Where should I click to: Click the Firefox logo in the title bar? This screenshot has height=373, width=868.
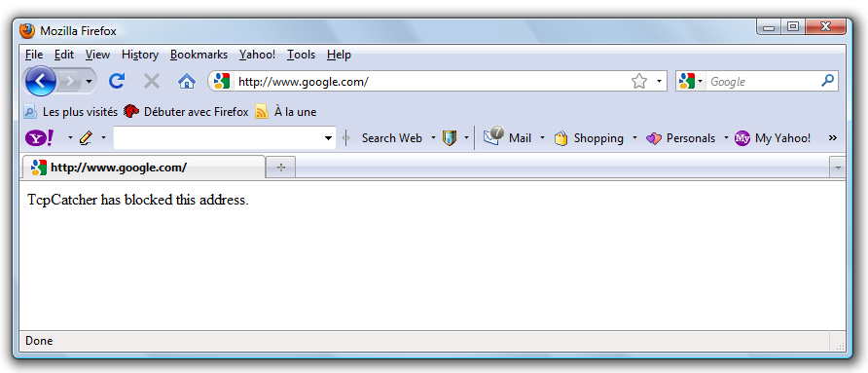tap(26, 30)
